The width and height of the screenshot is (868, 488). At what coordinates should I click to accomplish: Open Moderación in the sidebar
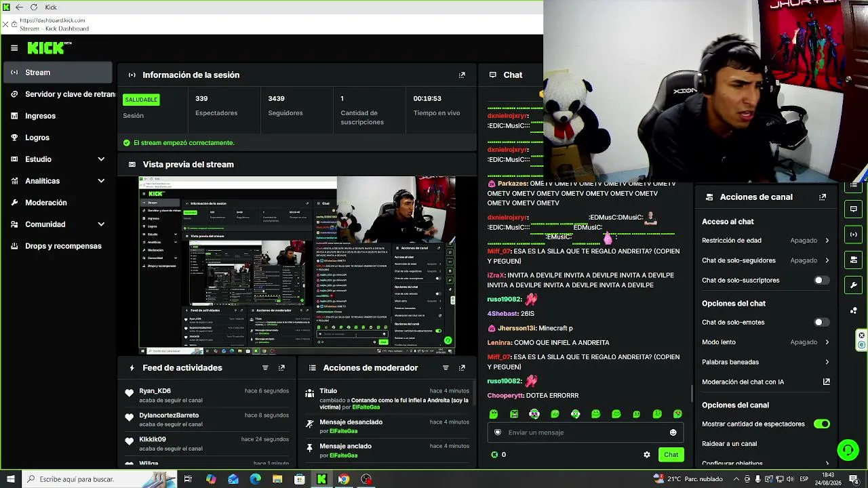(58, 203)
